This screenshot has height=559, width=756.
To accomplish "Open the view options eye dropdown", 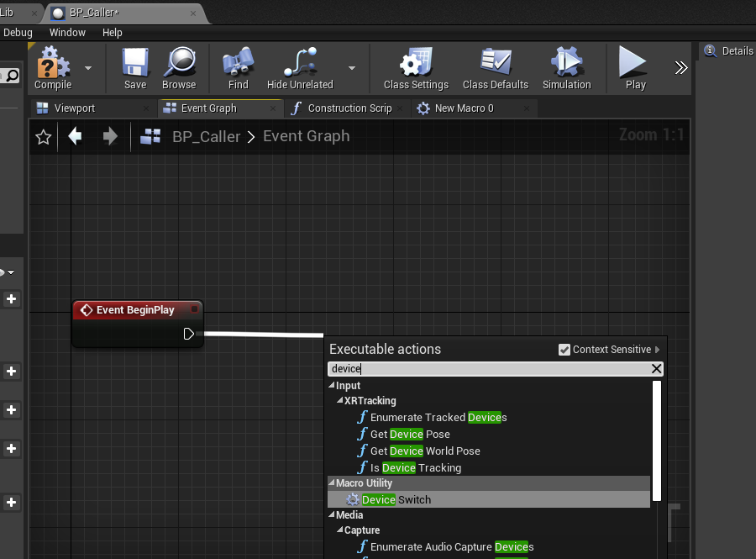I will coord(7,272).
